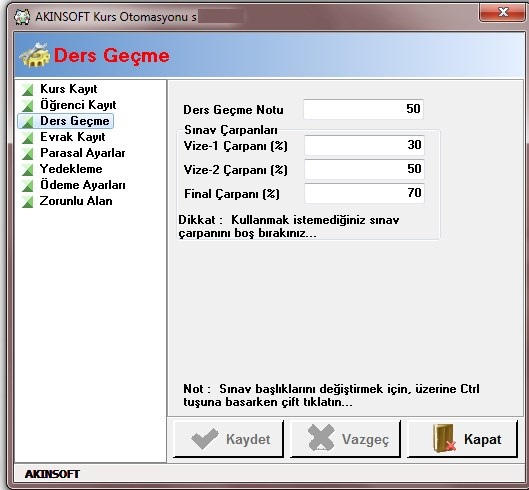Click the green icon next to Parasal Ayarlar

[28, 154]
